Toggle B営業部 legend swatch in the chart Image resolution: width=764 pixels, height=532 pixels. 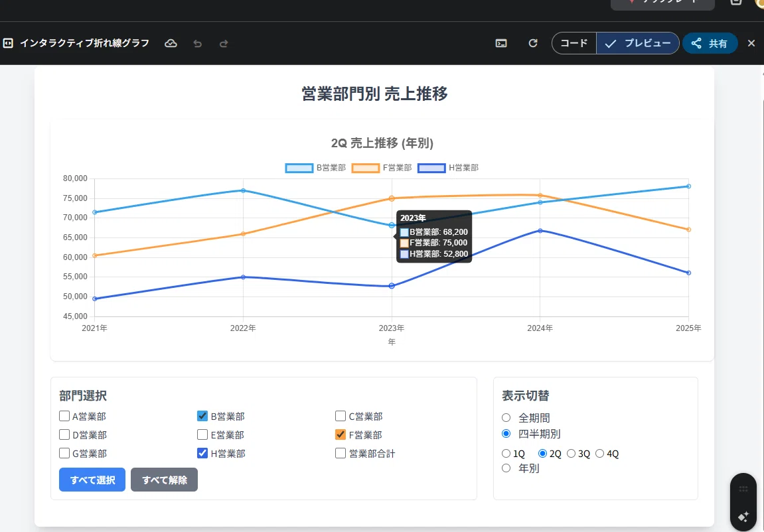coord(299,168)
